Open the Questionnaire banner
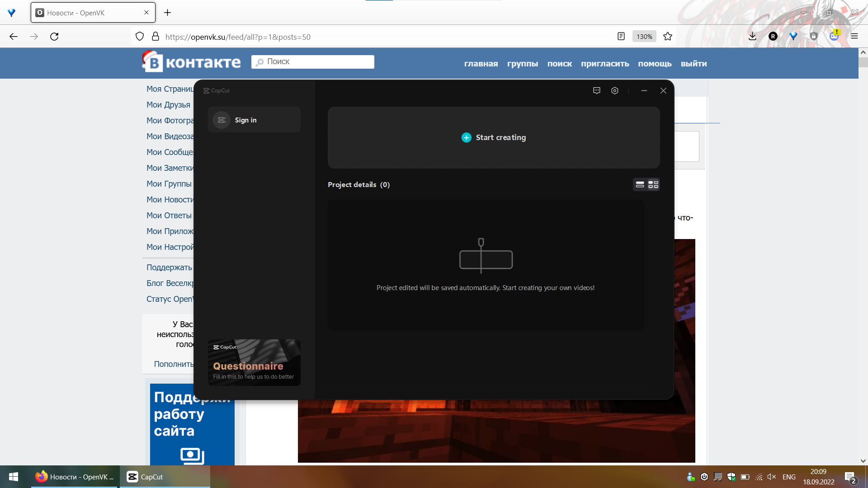Viewport: 868px width, 488px height. coord(254,362)
